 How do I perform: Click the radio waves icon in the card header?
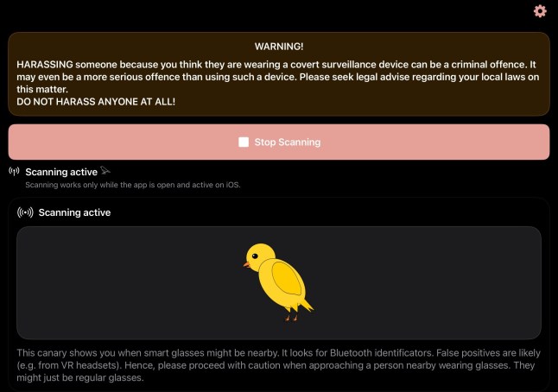point(25,212)
